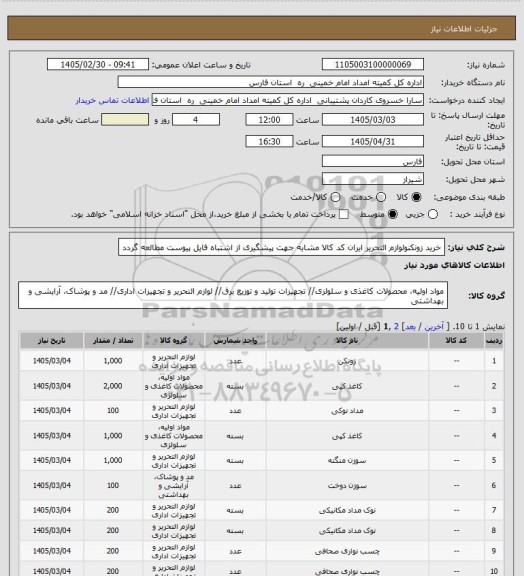The width and height of the screenshot is (524, 576).
Task: Click the زونکن item name in row 1
Action: coord(347,361)
